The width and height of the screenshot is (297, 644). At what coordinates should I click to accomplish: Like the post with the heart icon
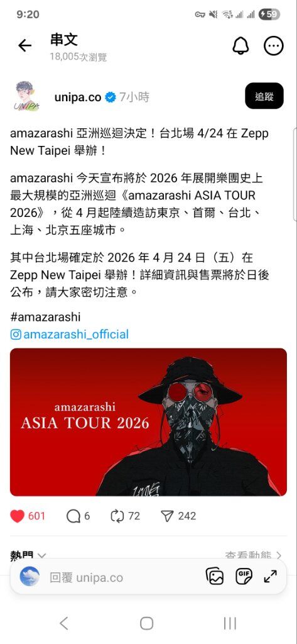click(x=17, y=516)
